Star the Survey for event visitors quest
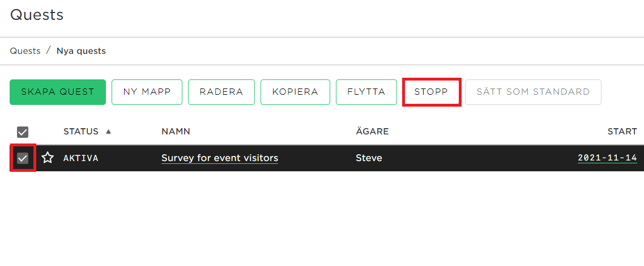Viewport: 644px width, 266px height. click(48, 158)
